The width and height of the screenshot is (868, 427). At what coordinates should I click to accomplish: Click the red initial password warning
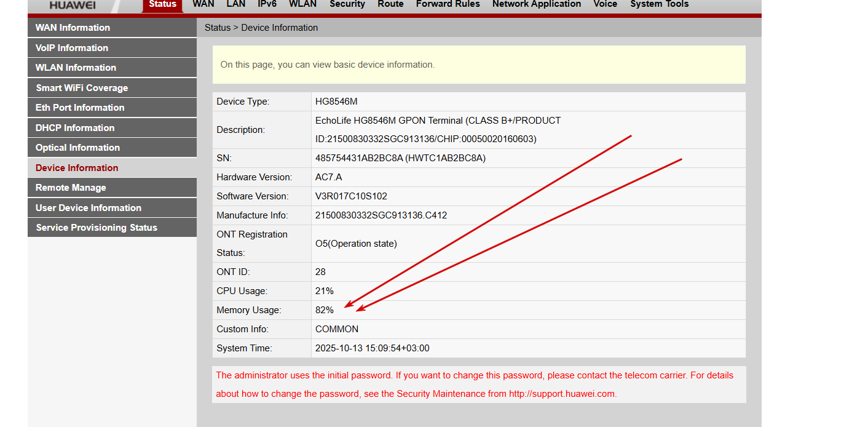[x=475, y=385]
